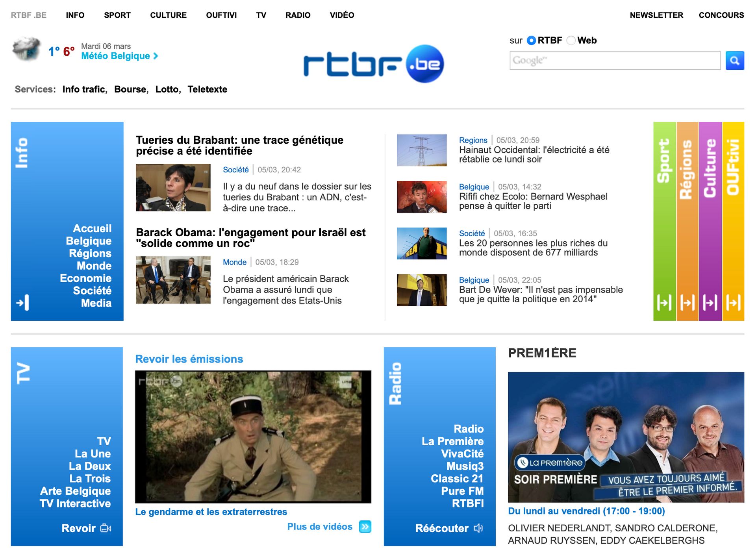The image size is (756, 557).
Task: Click the Météo Belgique chevron arrow
Action: click(x=156, y=56)
